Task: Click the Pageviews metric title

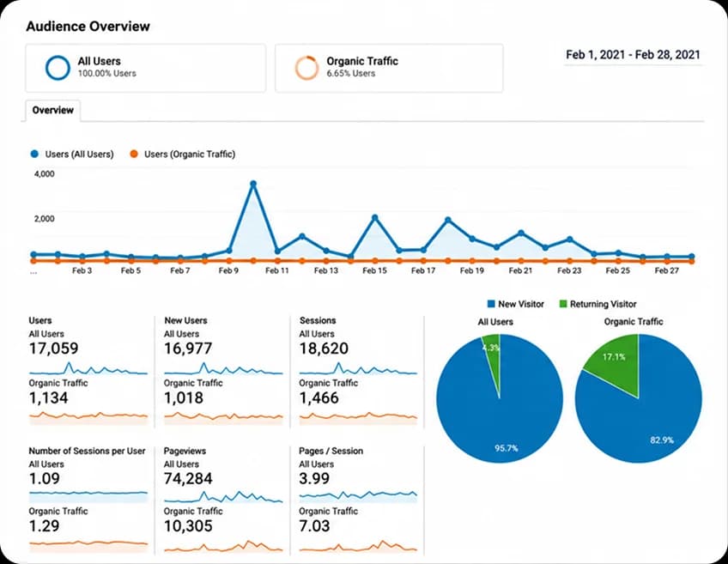Action: [185, 452]
